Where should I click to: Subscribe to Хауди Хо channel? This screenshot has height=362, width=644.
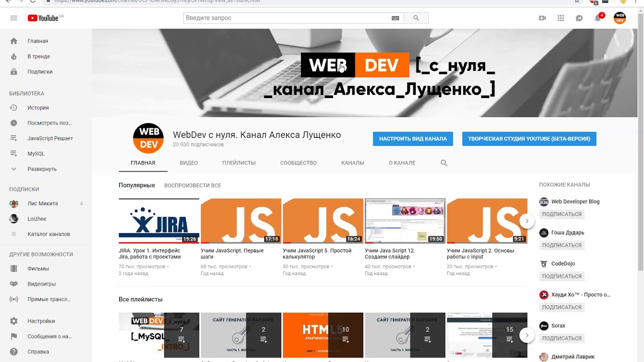tap(561, 307)
